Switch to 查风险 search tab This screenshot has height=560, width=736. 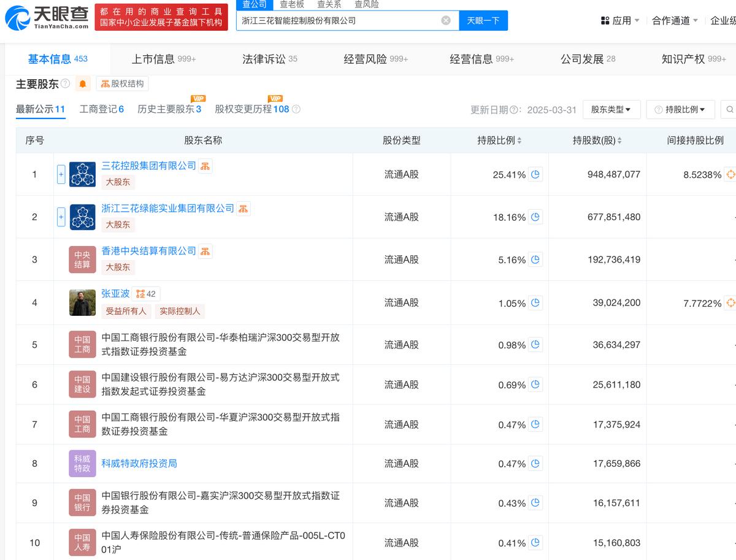tap(367, 4)
